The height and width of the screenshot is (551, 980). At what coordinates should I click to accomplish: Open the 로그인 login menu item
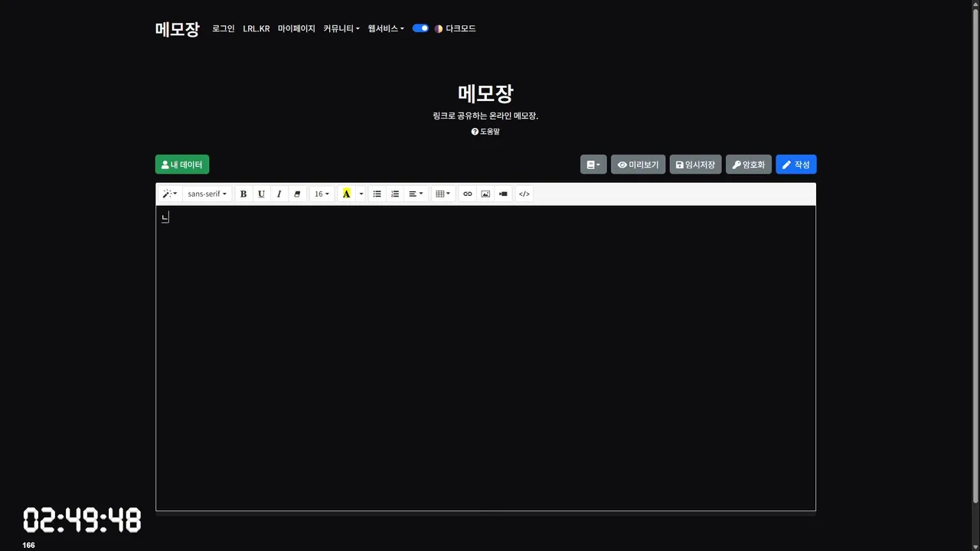pos(224,28)
